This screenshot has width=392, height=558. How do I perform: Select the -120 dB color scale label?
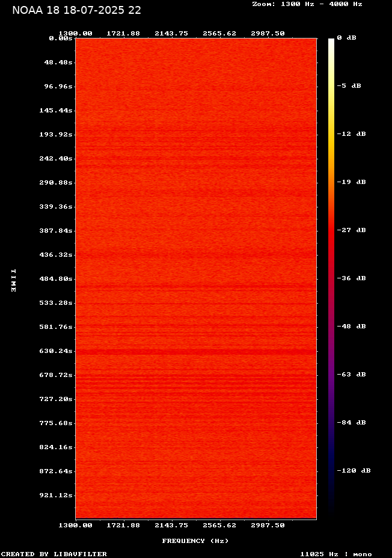pyautogui.click(x=353, y=471)
